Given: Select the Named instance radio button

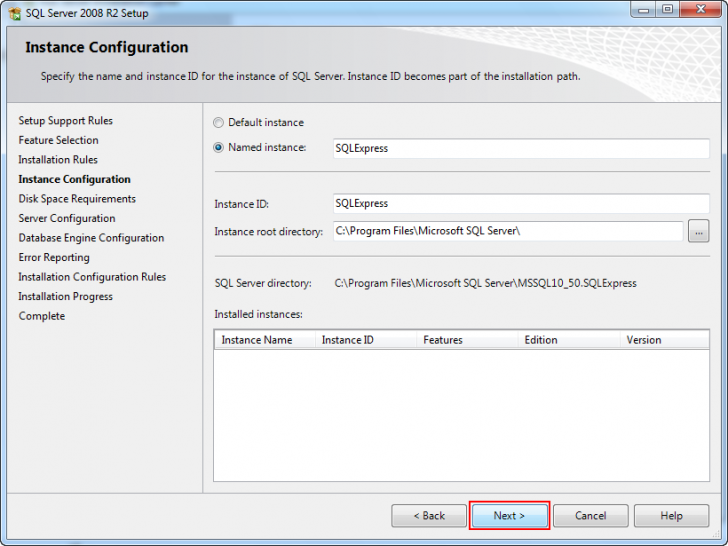Looking at the screenshot, I should (x=218, y=148).
